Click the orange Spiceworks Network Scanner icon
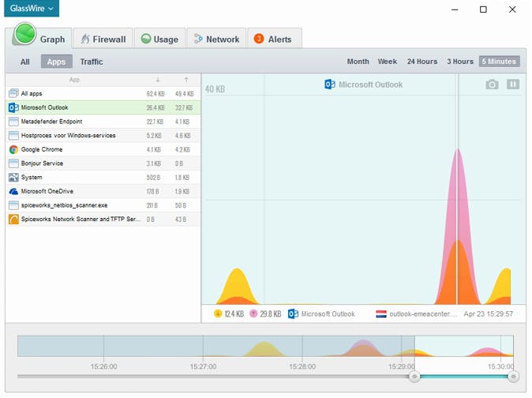Image resolution: width=532 pixels, height=398 pixels. (13, 220)
